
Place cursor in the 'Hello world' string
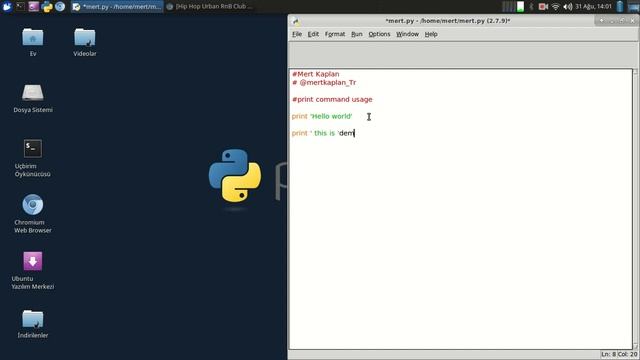(331, 116)
